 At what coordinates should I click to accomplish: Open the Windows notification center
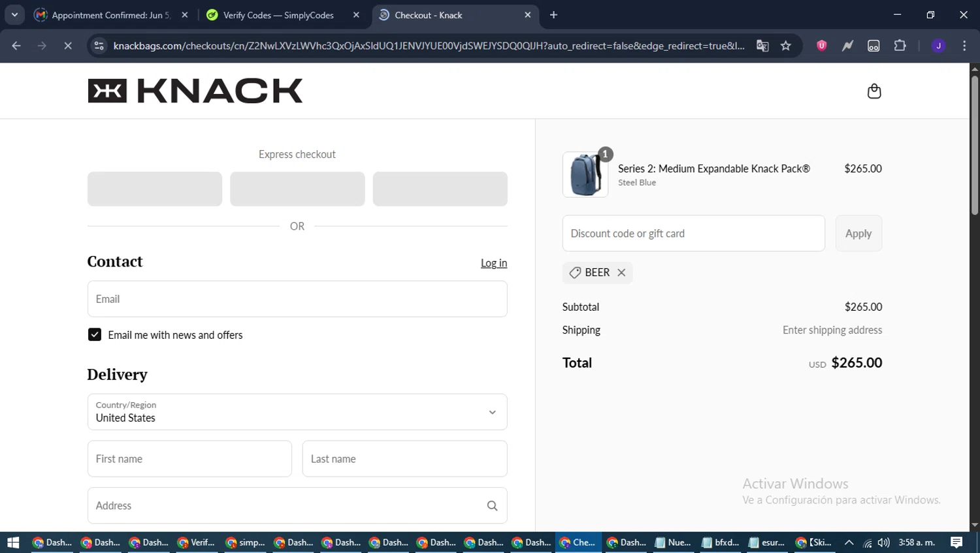956,543
